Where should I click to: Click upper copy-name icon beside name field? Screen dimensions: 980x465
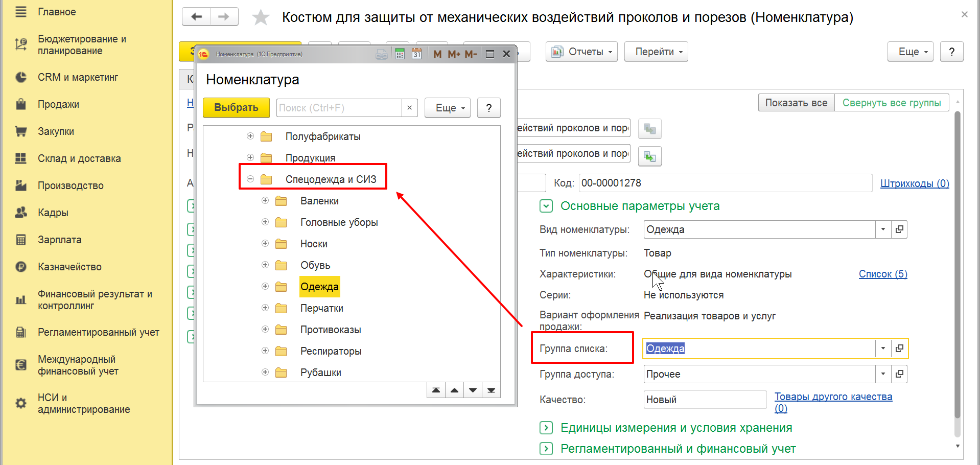tap(650, 129)
